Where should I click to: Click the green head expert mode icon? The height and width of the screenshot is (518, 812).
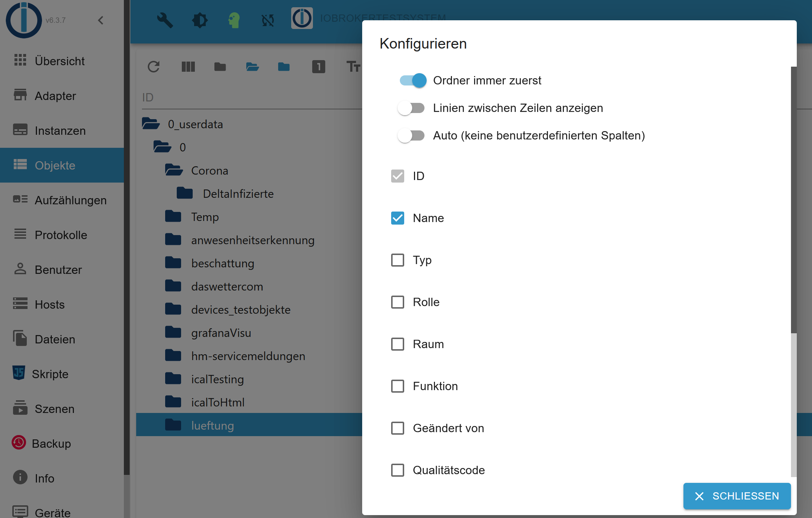click(x=234, y=20)
